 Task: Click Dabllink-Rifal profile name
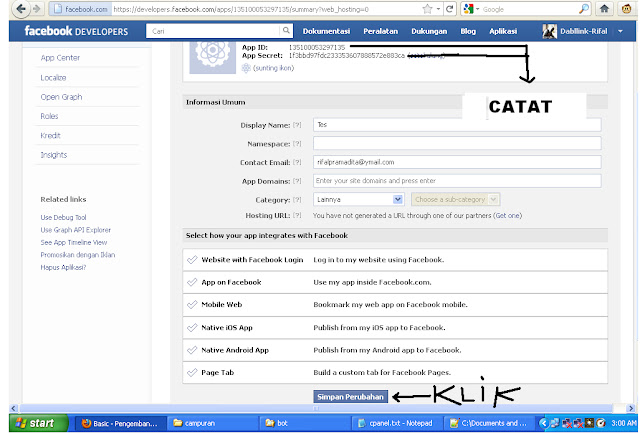583,31
